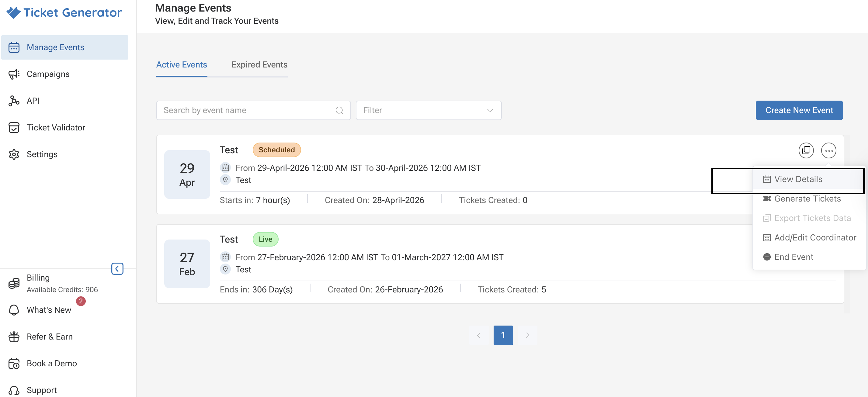Open What's New notifications
The height and width of the screenshot is (397, 868).
pos(49,310)
